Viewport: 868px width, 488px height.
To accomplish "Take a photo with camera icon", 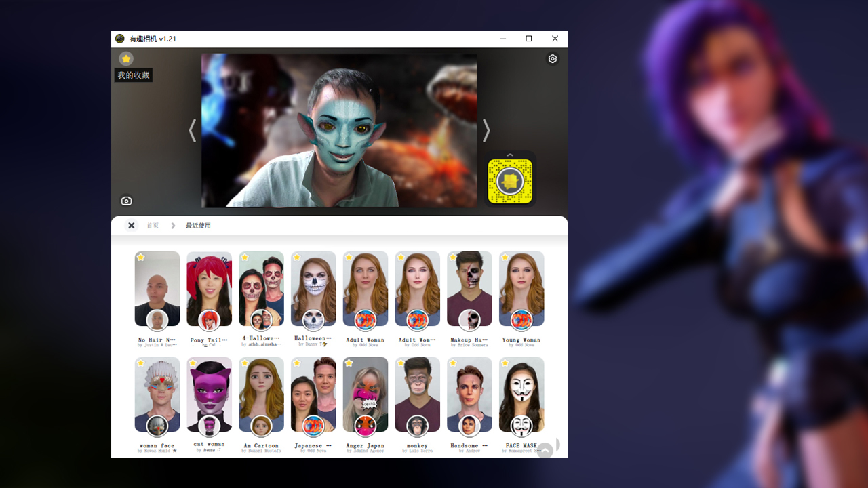I will [x=126, y=201].
